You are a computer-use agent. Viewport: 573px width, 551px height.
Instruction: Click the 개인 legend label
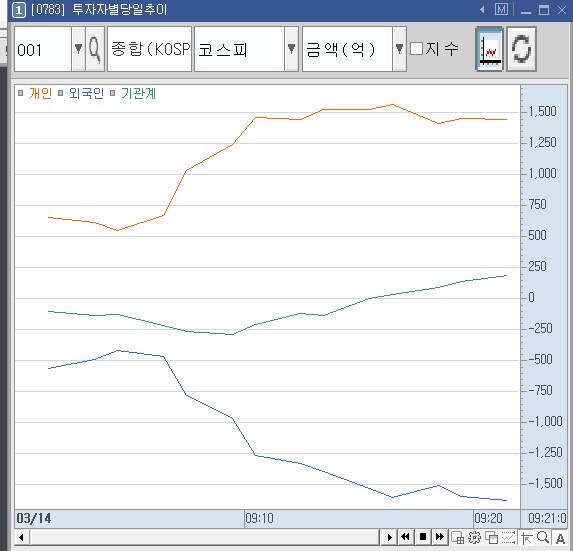[41, 94]
